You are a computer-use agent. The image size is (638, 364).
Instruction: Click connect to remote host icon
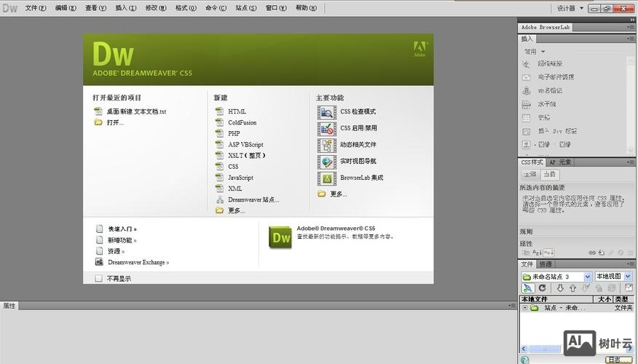click(x=527, y=288)
